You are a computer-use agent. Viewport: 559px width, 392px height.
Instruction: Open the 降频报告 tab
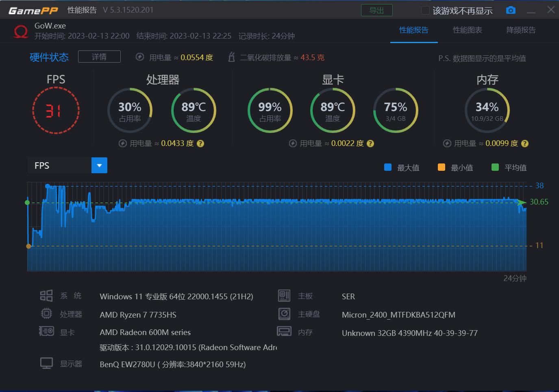522,30
